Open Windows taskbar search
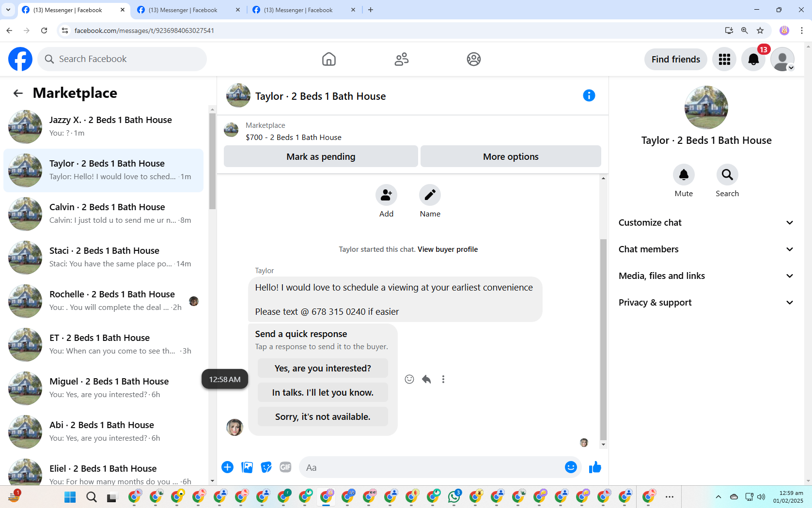Viewport: 812px width, 508px height. pos(91,497)
